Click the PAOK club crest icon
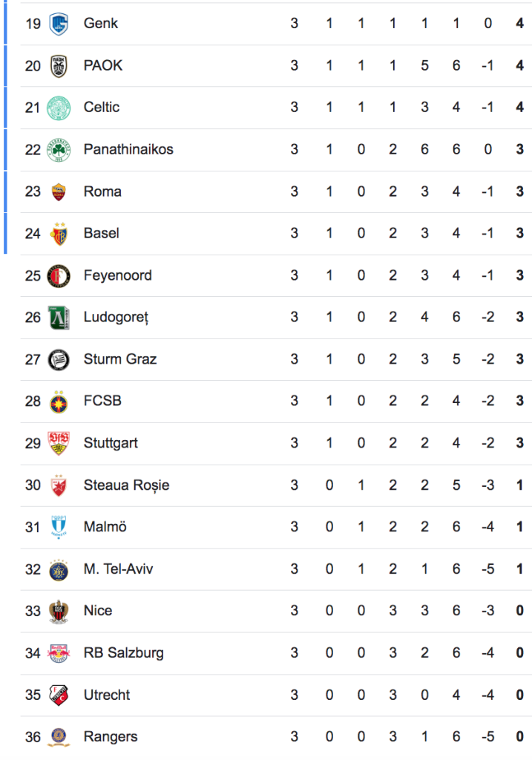This screenshot has height=760, width=532. pos(59,66)
